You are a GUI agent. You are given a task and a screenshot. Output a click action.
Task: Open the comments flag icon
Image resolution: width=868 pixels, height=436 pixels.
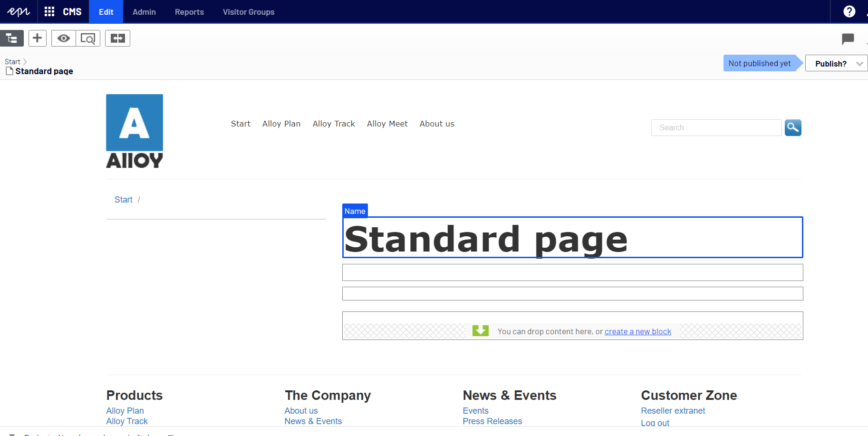[848, 39]
